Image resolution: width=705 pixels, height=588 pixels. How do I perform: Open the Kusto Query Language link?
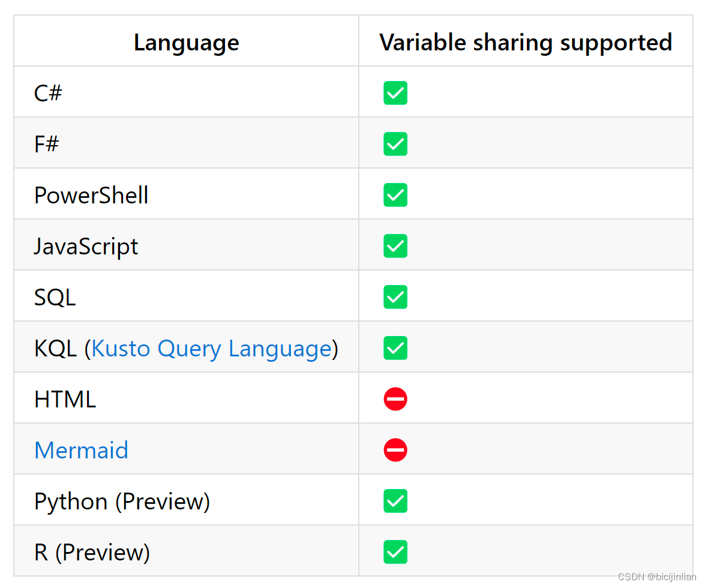point(211,349)
